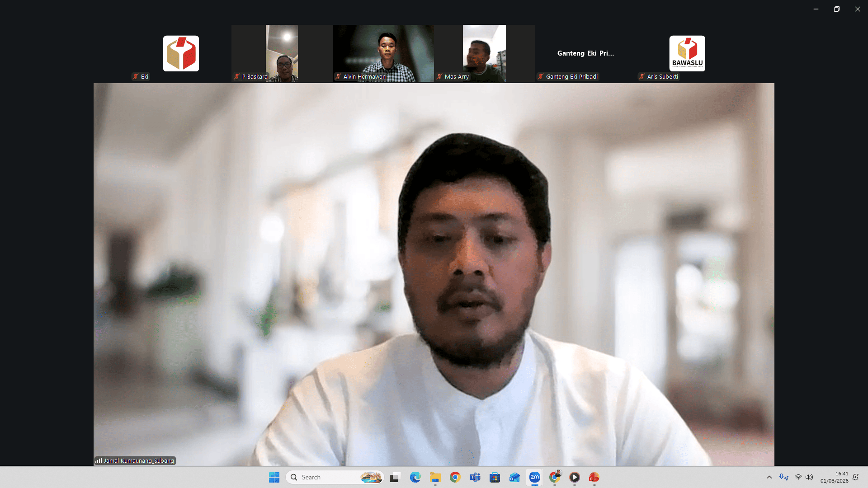Open Task View from taskbar
Screen dimensions: 868x488
[395, 477]
